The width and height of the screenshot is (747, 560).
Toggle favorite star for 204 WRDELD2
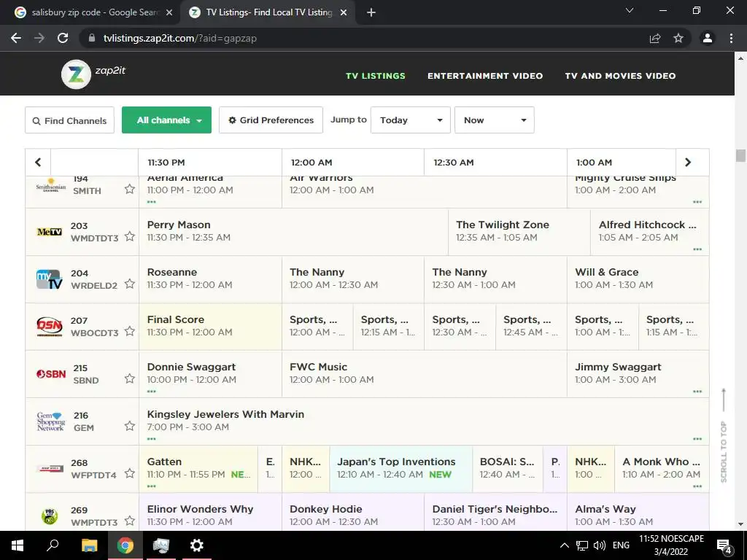[x=130, y=284]
